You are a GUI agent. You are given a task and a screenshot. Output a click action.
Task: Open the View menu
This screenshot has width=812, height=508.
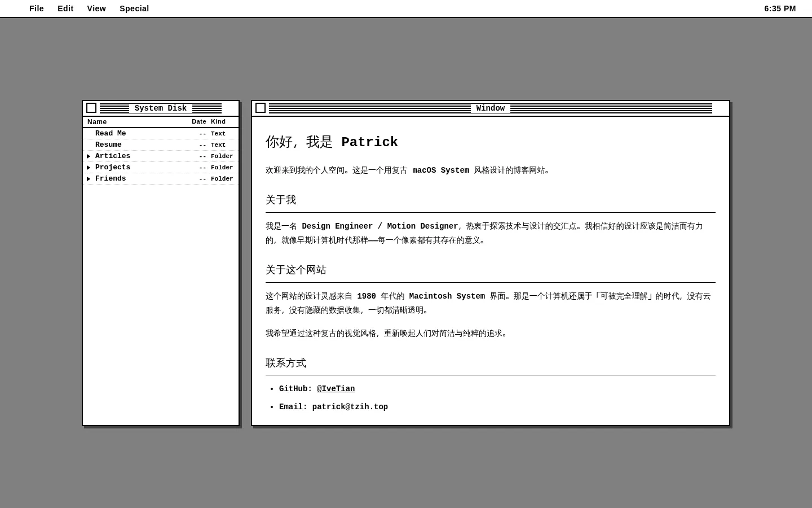(96, 8)
